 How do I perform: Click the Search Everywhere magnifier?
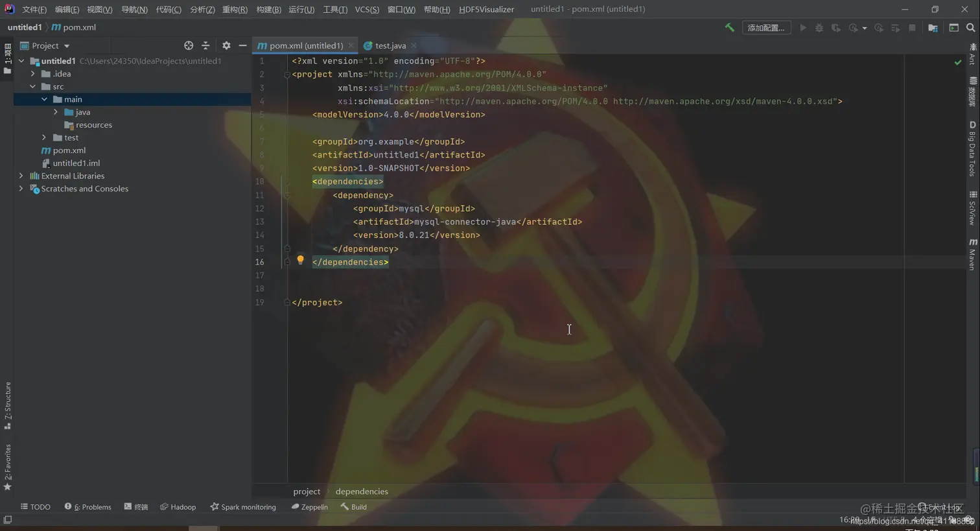(970, 27)
